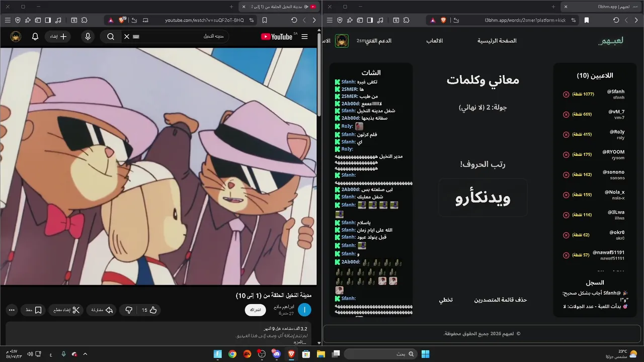Open File Explorer from taskbar

pyautogui.click(x=320, y=354)
